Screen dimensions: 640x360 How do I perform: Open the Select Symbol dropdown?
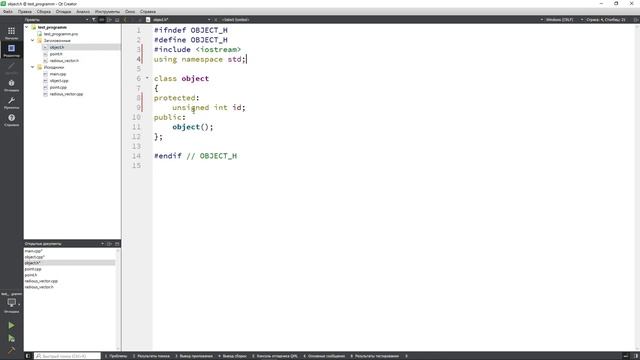point(236,20)
